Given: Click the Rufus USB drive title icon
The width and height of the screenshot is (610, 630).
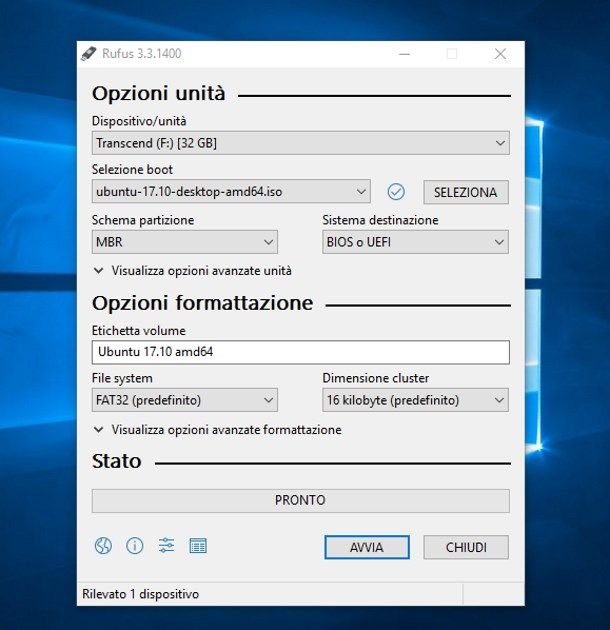Looking at the screenshot, I should pyautogui.click(x=89, y=53).
